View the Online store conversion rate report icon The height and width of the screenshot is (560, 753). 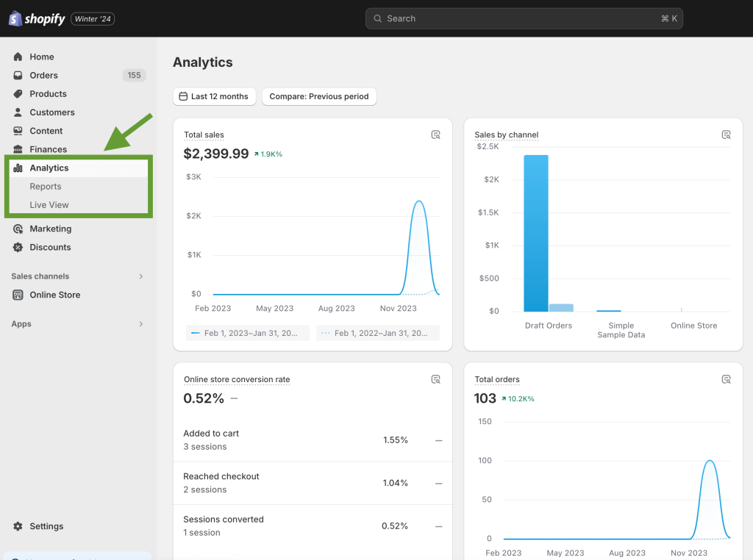435,379
